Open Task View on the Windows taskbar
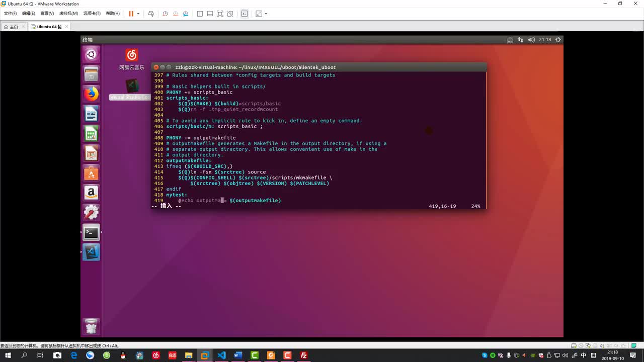The height and width of the screenshot is (362, 644). point(40,355)
